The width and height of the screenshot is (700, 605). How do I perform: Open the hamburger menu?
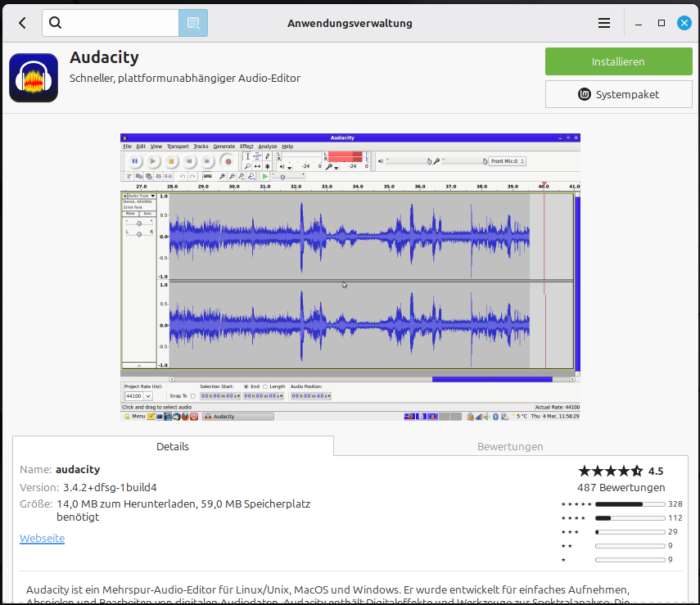[604, 23]
